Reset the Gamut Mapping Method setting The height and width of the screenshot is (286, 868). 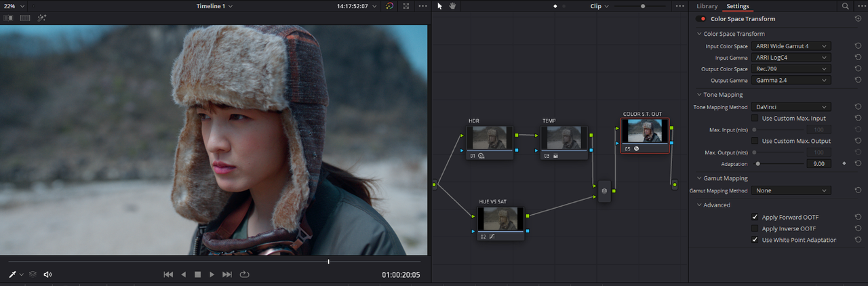click(859, 190)
